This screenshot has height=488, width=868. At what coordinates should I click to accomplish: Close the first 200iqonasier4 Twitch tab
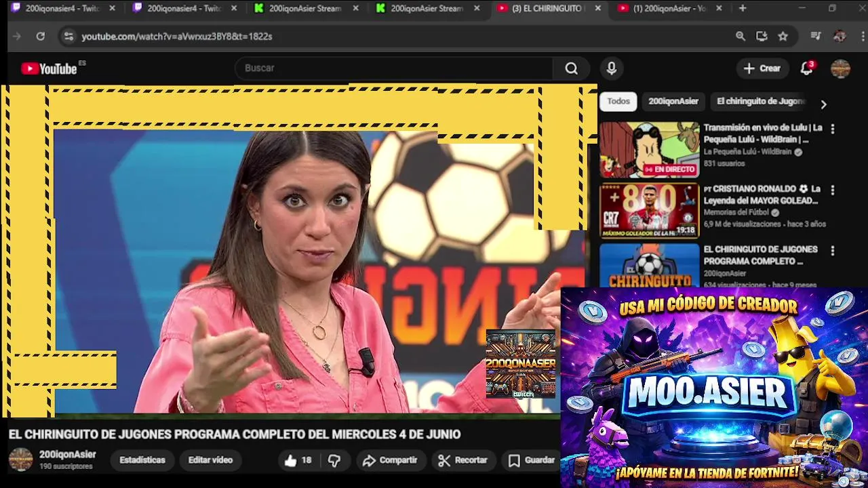113,8
